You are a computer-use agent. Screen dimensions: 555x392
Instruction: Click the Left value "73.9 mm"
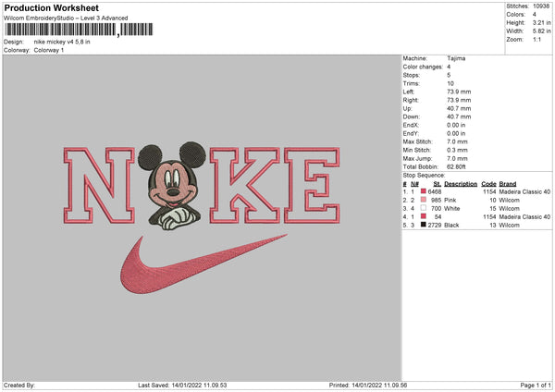(x=459, y=92)
